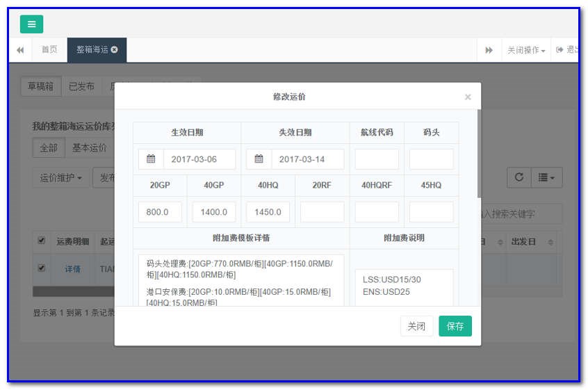Viewport: 588px width, 390px height.
Task: Click the refresh table icon
Action: point(519,177)
